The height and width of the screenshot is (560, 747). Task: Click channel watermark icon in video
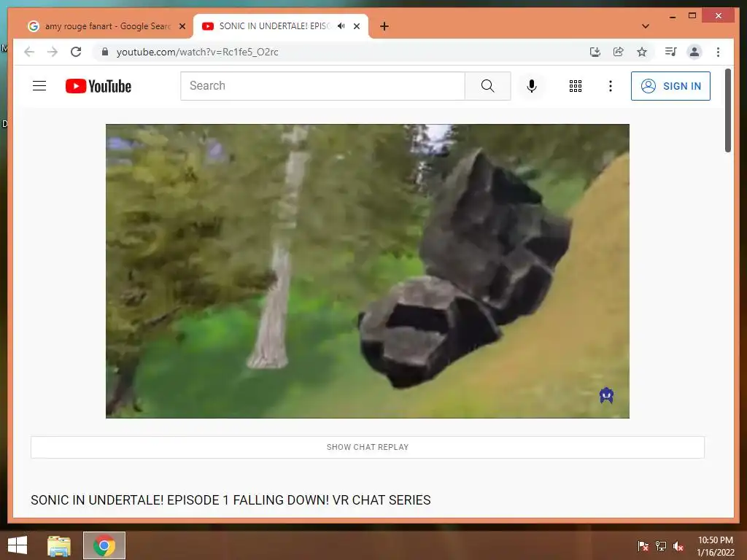[606, 395]
